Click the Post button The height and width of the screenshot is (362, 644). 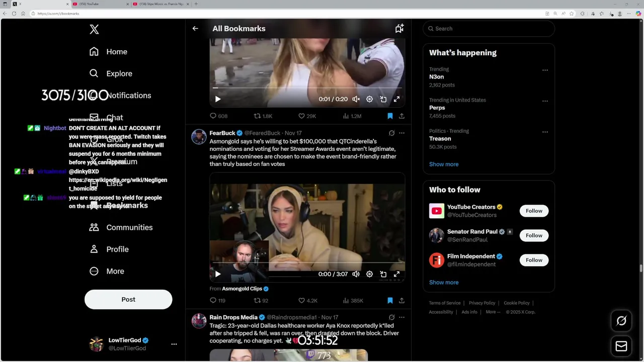128,300
